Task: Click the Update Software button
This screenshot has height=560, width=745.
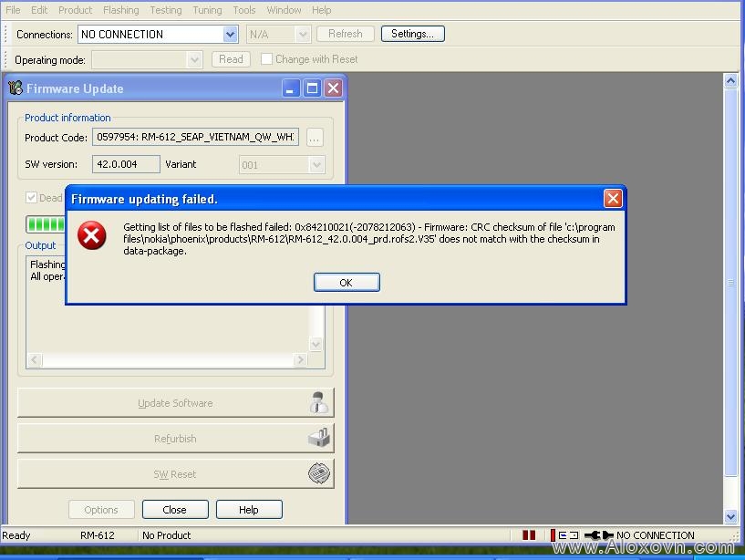Action: click(x=175, y=402)
